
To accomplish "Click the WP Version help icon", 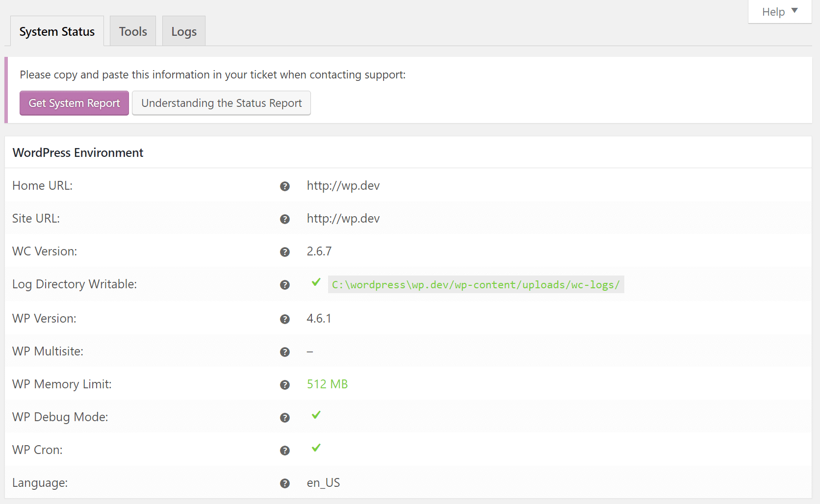I will [x=284, y=319].
